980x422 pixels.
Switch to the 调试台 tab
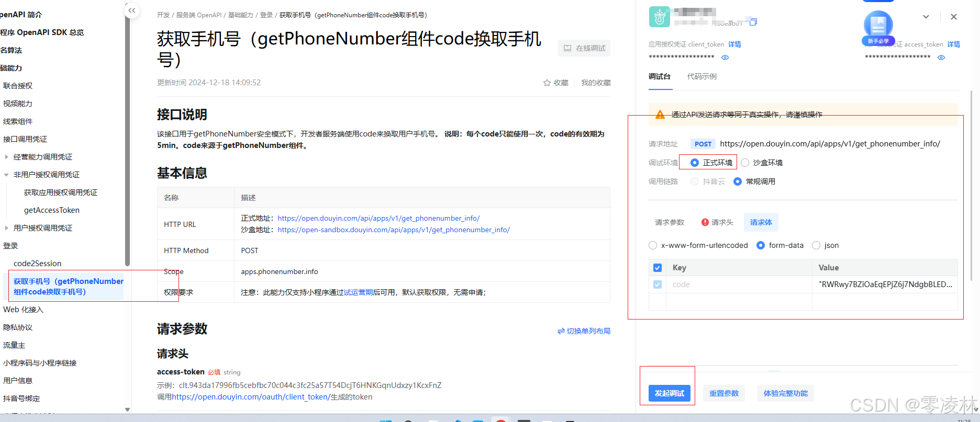click(660, 76)
